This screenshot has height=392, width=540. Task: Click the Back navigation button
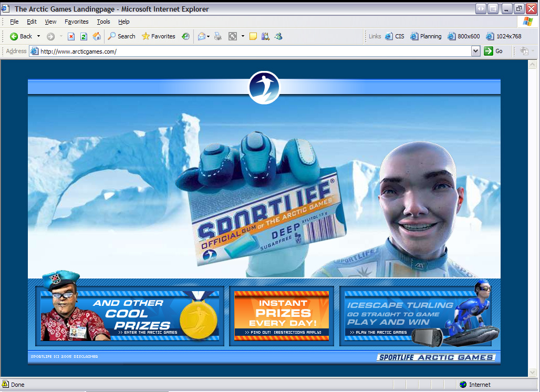pyautogui.click(x=20, y=36)
